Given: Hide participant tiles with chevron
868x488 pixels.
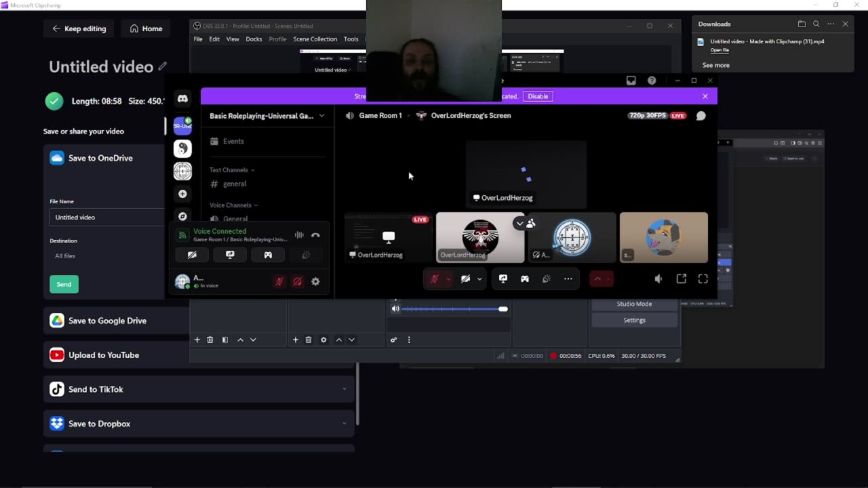Looking at the screenshot, I should pyautogui.click(x=519, y=223).
